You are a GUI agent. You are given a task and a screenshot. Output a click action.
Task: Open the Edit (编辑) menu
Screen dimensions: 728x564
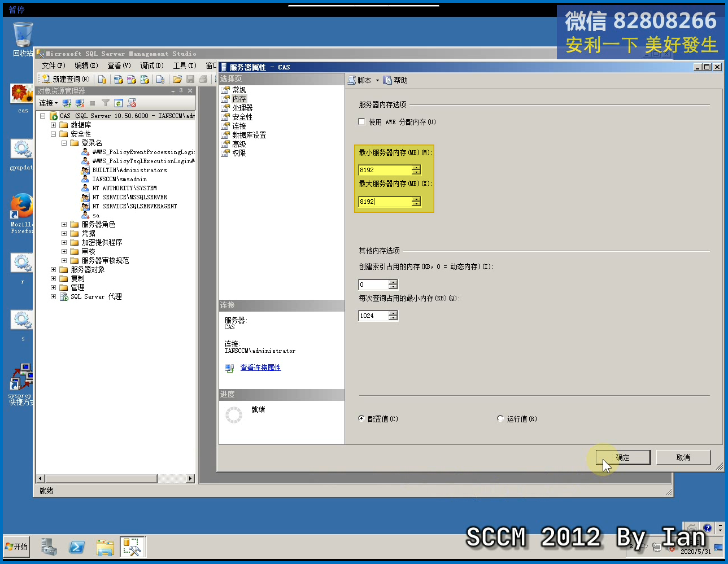pos(86,65)
